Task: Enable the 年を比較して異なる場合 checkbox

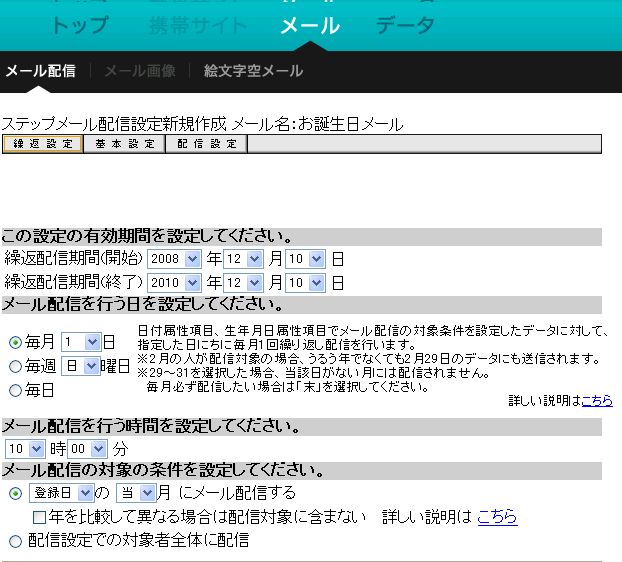Action: click(39, 518)
